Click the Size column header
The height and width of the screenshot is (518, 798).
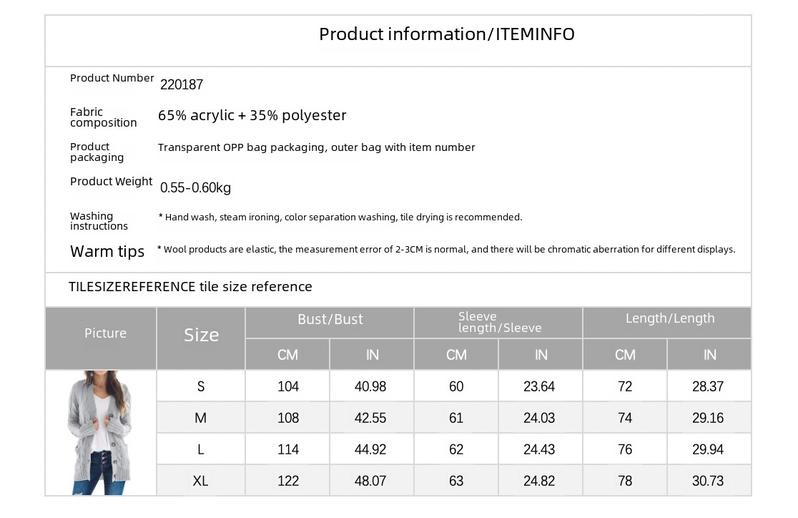pos(201,335)
